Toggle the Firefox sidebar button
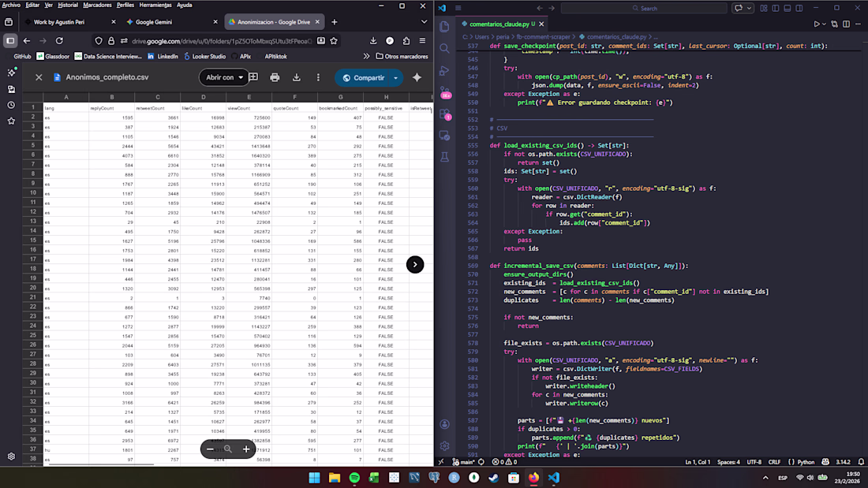This screenshot has height=488, width=868. pyautogui.click(x=10, y=40)
